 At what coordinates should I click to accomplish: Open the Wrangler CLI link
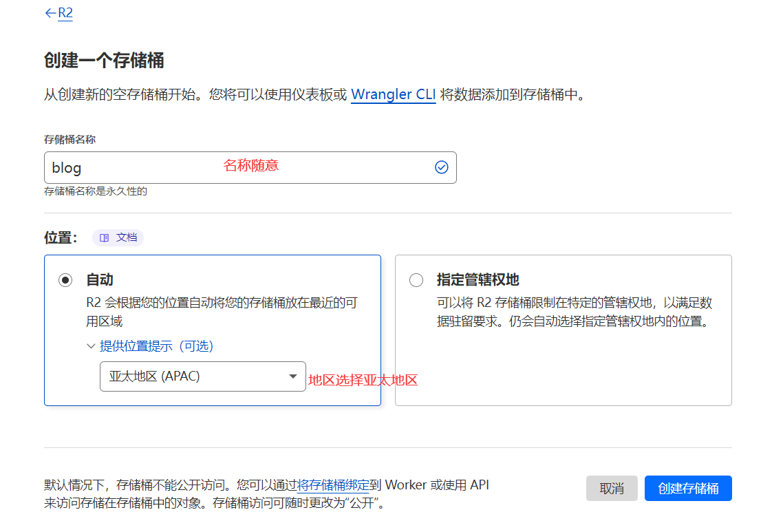393,94
